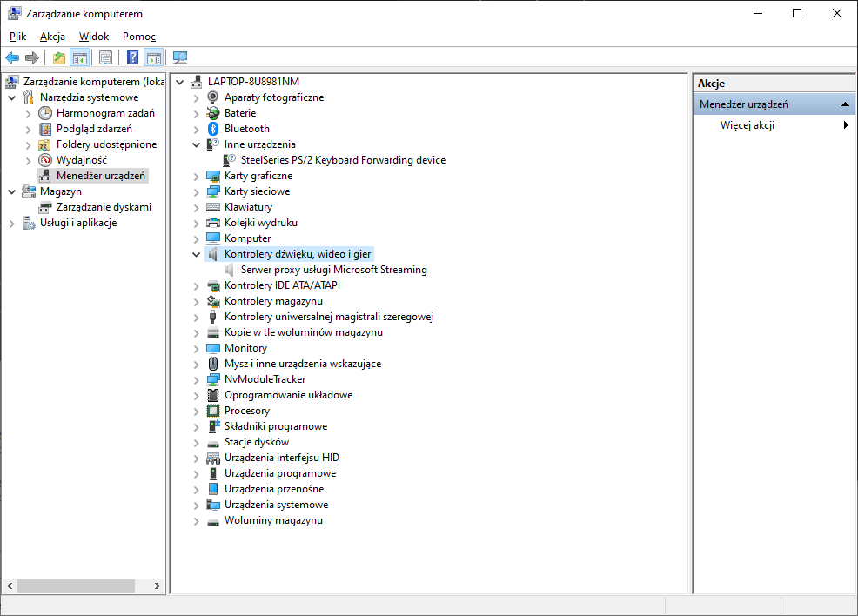
Task: Select Oprogramowanie układowe row
Action: [288, 395]
